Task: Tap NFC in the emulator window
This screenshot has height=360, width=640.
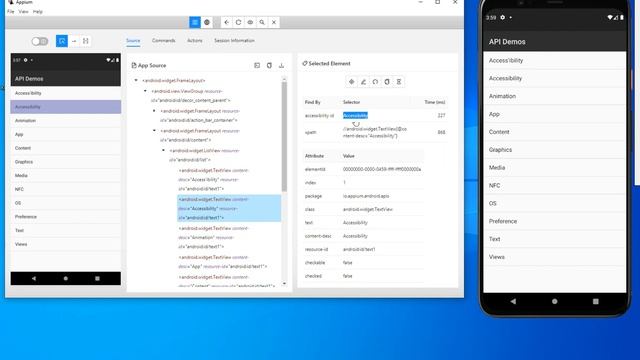Action: click(554, 185)
